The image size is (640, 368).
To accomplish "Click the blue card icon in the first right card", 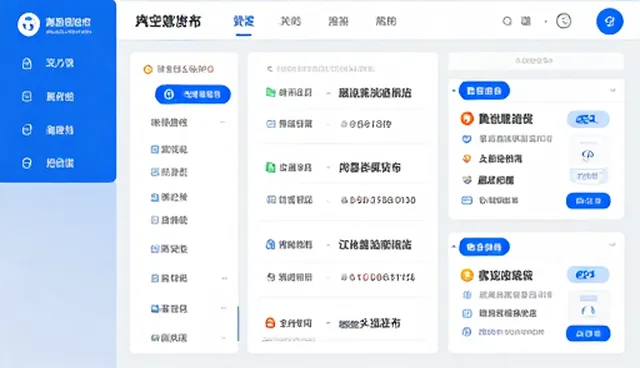I will (x=467, y=200).
